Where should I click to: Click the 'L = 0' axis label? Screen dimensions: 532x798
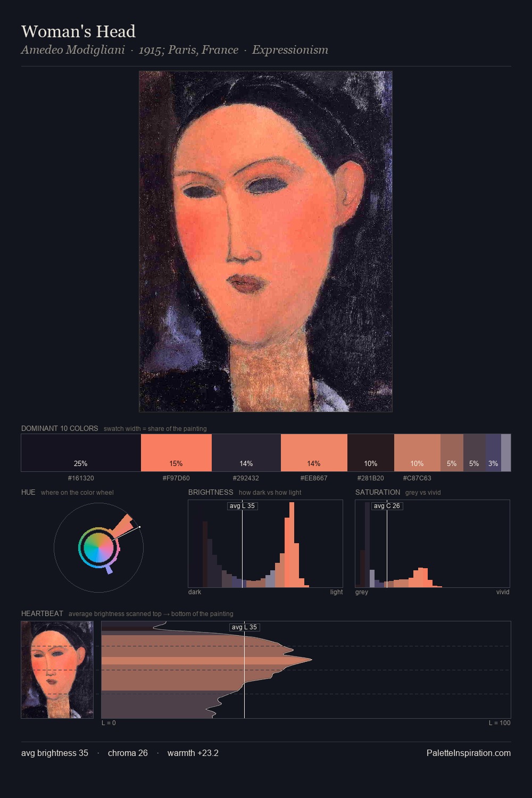click(109, 723)
